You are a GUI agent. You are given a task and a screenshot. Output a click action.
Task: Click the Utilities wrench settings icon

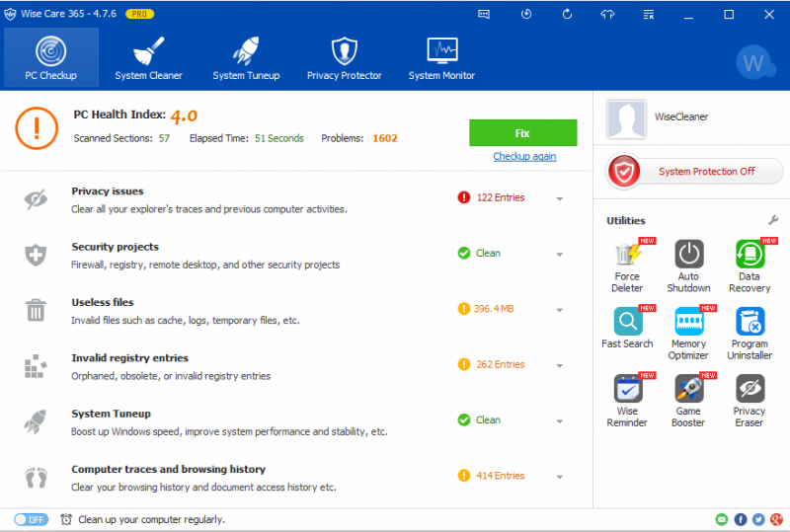(x=773, y=220)
